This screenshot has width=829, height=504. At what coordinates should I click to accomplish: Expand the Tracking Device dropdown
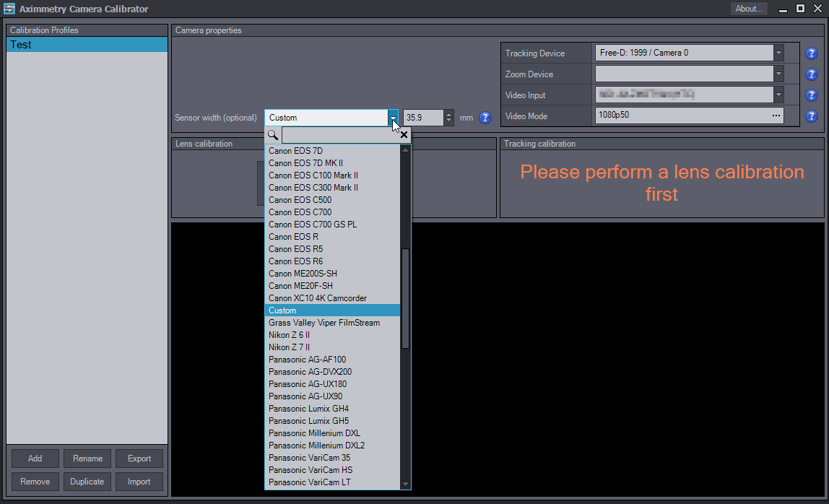coord(778,53)
